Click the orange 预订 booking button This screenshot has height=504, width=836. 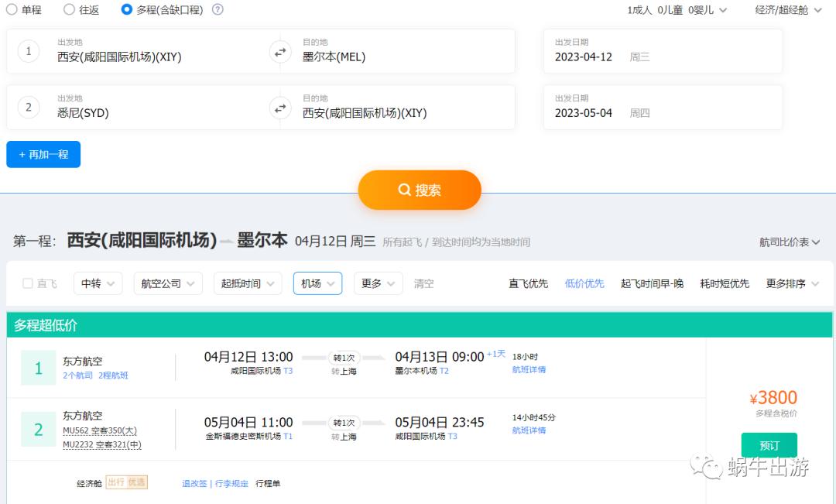[771, 445]
